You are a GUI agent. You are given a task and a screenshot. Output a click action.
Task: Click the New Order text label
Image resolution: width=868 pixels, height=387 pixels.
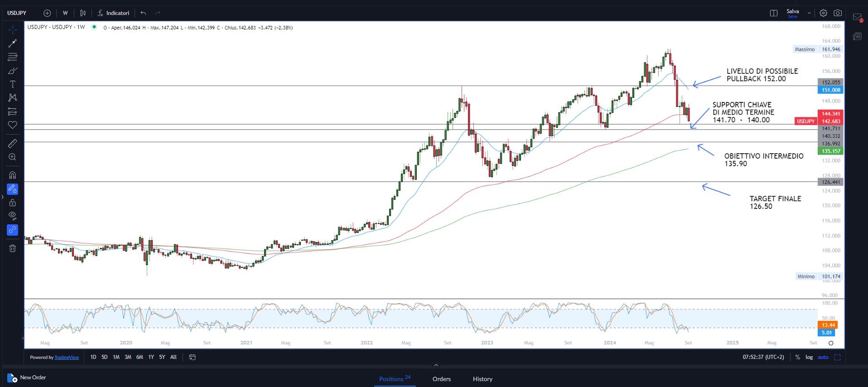point(33,377)
